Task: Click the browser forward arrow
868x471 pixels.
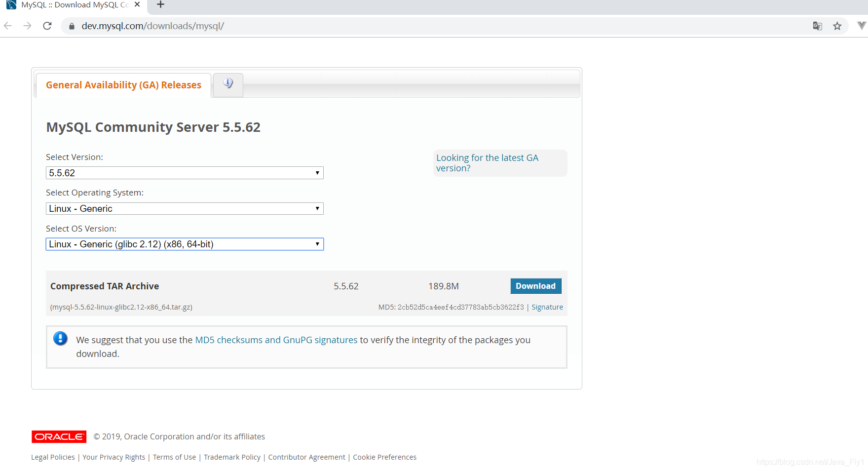Action: (28, 26)
